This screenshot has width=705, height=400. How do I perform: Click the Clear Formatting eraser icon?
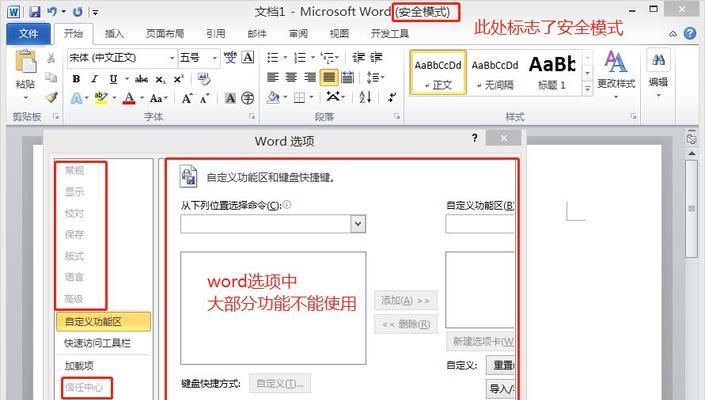tap(204, 79)
